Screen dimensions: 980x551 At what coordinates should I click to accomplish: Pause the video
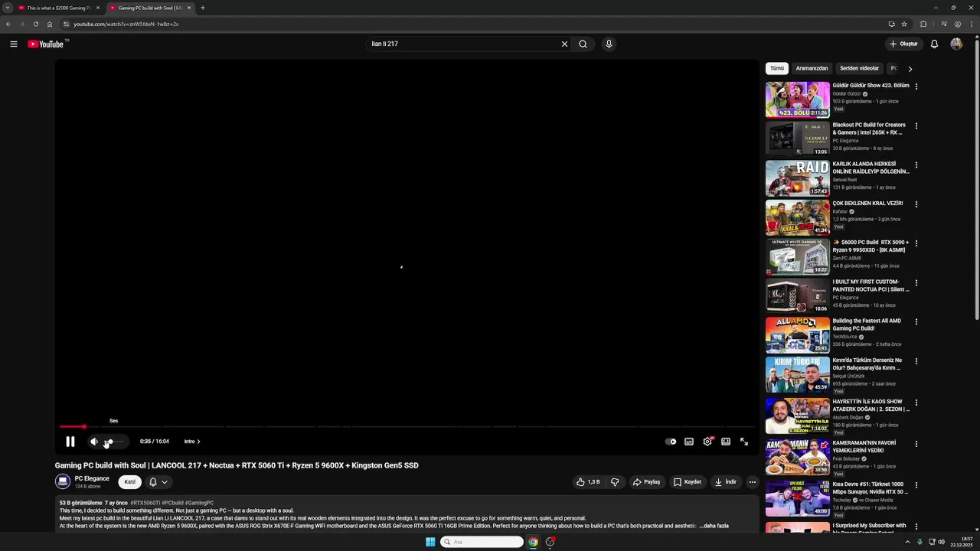(70, 442)
